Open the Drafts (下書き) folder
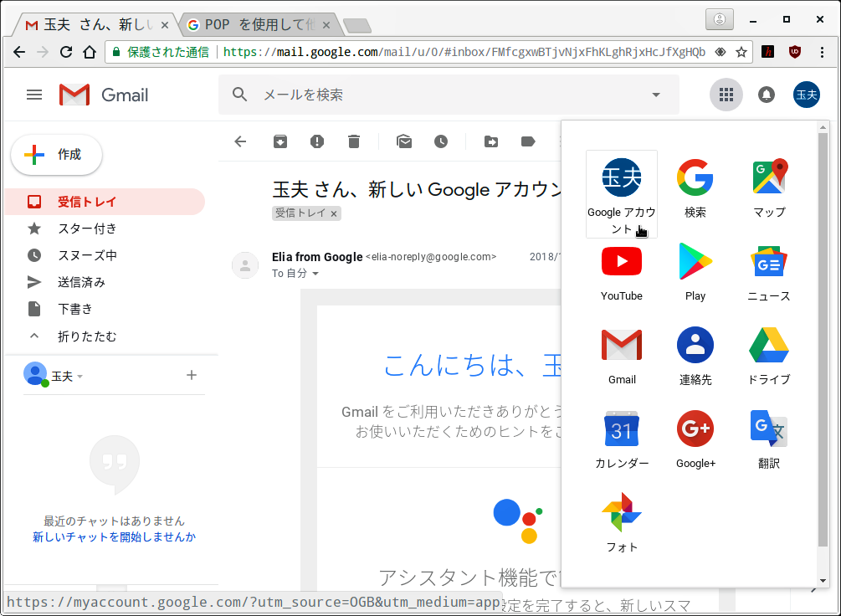 tap(105, 309)
